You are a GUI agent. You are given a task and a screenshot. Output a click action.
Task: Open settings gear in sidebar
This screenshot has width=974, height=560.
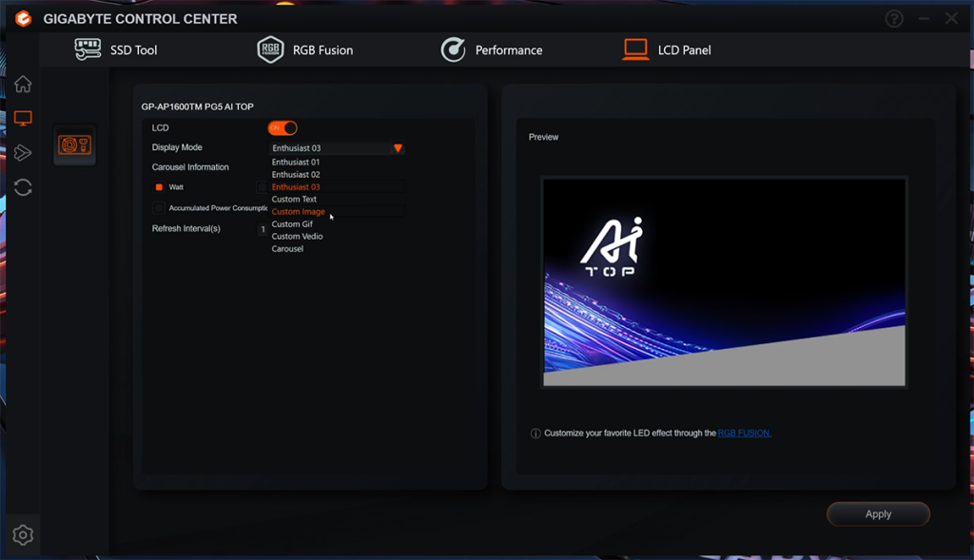pos(23,534)
